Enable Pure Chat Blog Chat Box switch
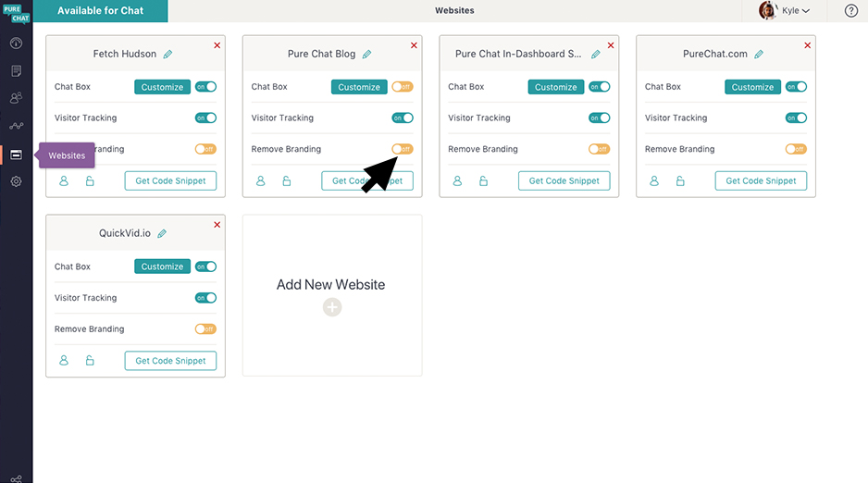 click(403, 87)
